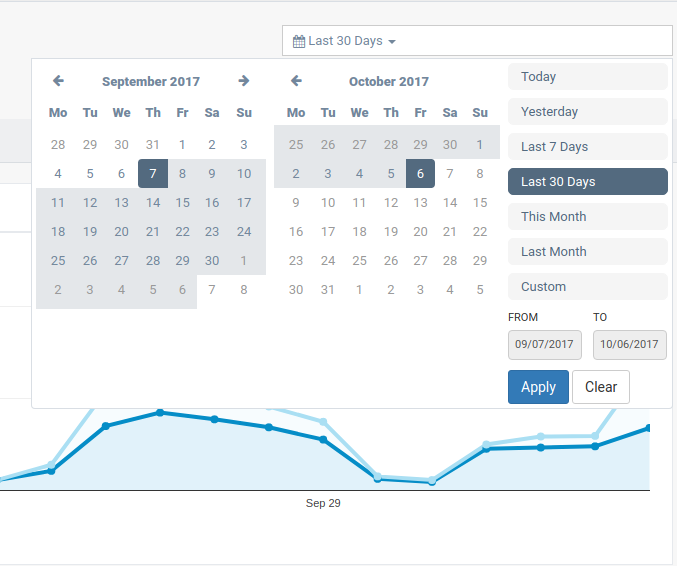The height and width of the screenshot is (566, 677).
Task: Go to previous month from September 2017
Action: point(58,81)
